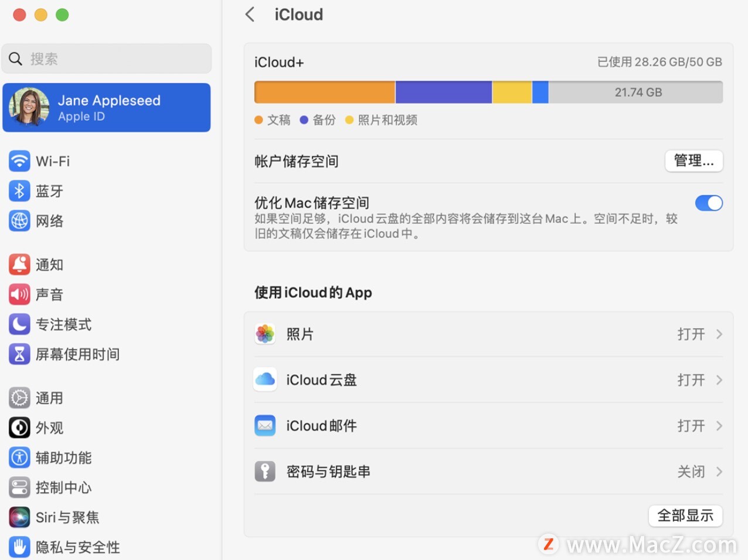Click the 备份 legend label
Image resolution: width=748 pixels, height=560 pixels.
coord(324,120)
